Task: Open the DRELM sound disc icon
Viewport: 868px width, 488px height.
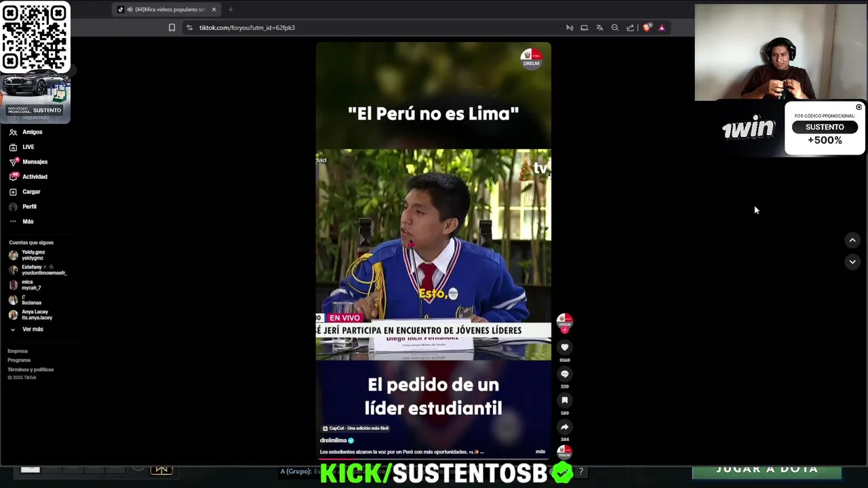Action: click(564, 452)
